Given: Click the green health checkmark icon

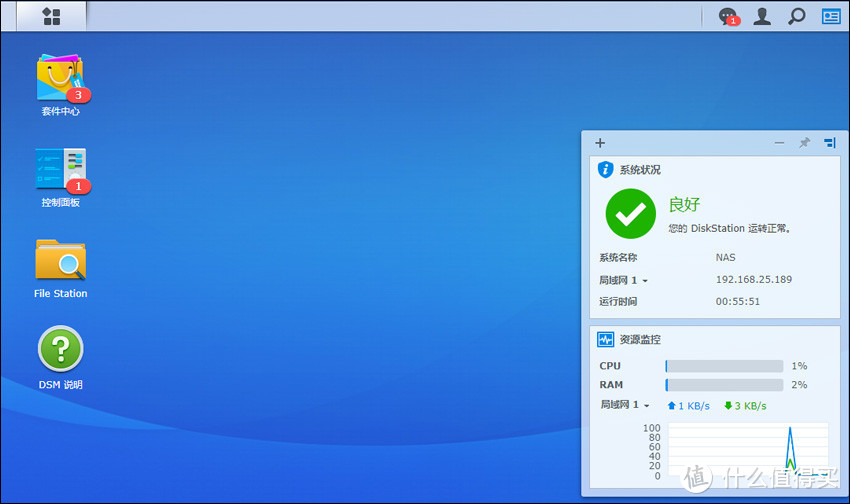Looking at the screenshot, I should coord(630,214).
